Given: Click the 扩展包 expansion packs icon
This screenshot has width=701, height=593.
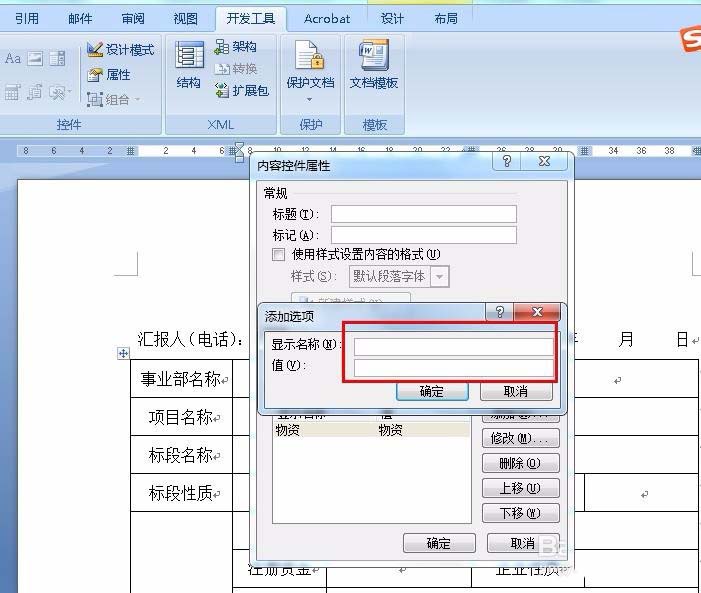Looking at the screenshot, I should click(241, 90).
